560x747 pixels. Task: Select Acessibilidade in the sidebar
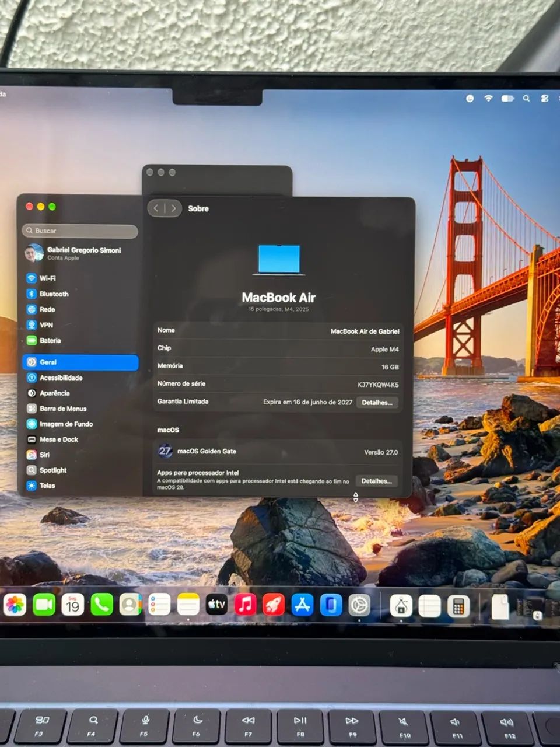(54, 378)
